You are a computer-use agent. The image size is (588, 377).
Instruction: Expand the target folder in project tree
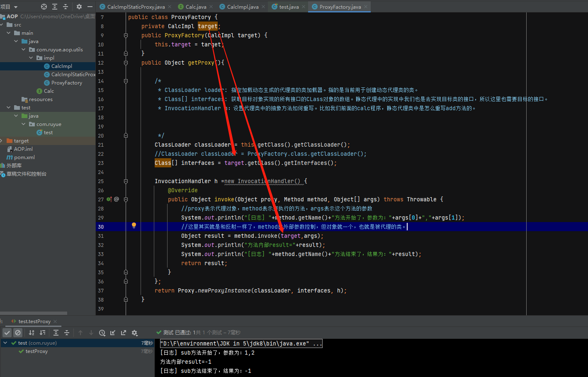point(2,141)
